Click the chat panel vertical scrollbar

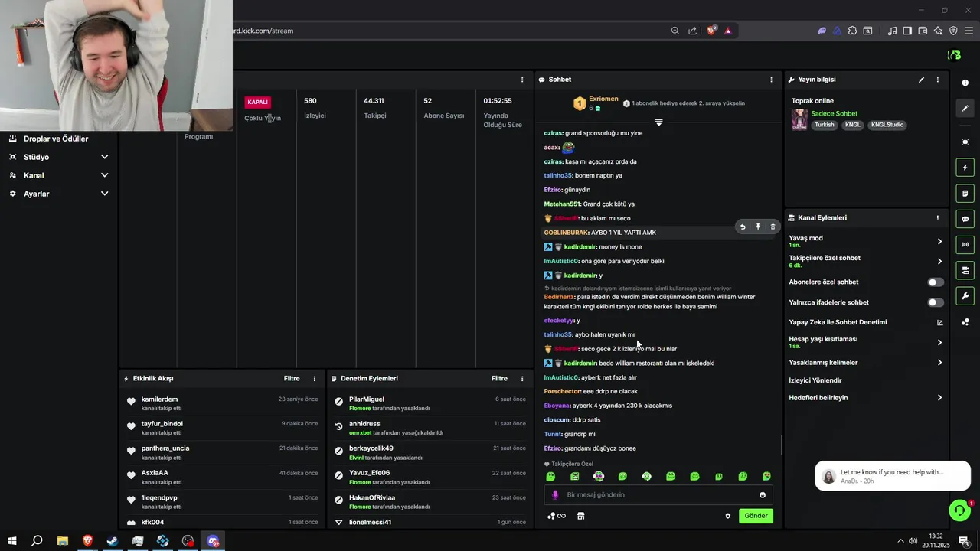781,445
